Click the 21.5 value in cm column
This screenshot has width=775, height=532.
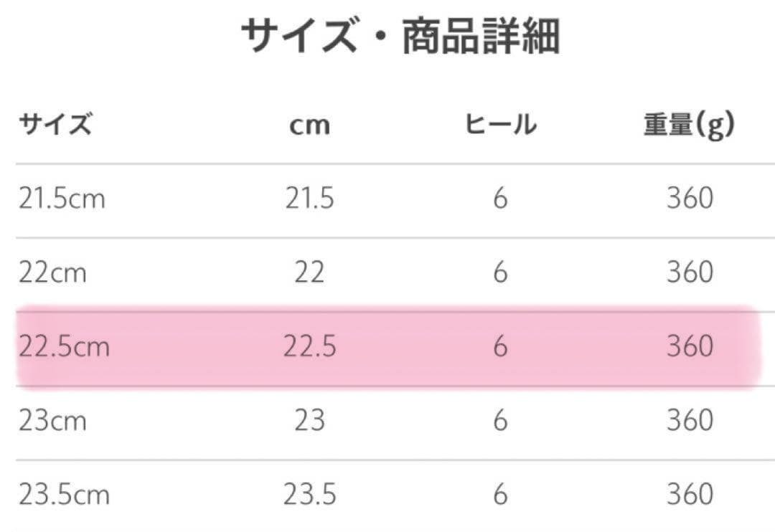point(309,199)
